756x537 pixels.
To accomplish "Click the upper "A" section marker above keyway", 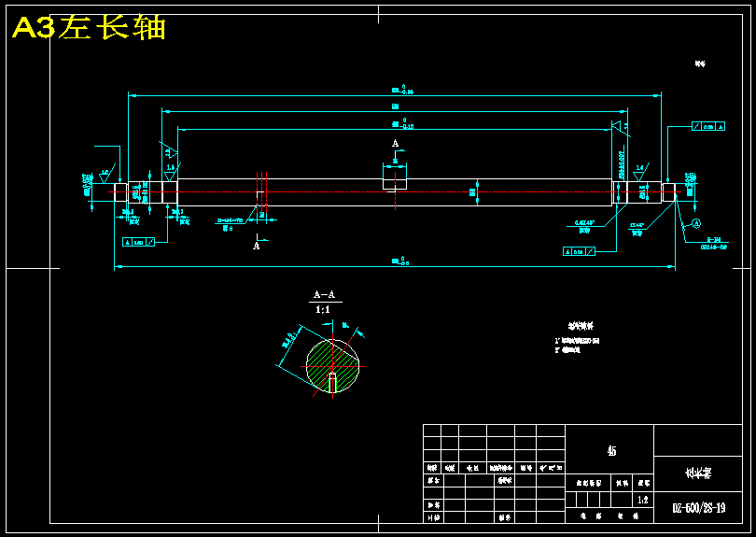I will pyautogui.click(x=396, y=143).
